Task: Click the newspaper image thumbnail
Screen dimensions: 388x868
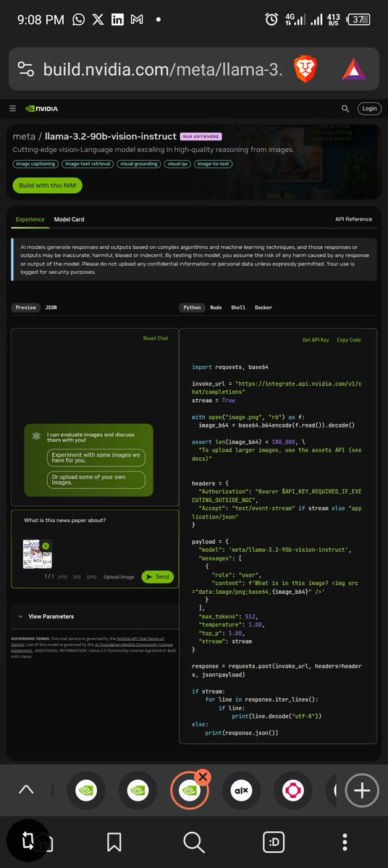Action: pyautogui.click(x=37, y=553)
